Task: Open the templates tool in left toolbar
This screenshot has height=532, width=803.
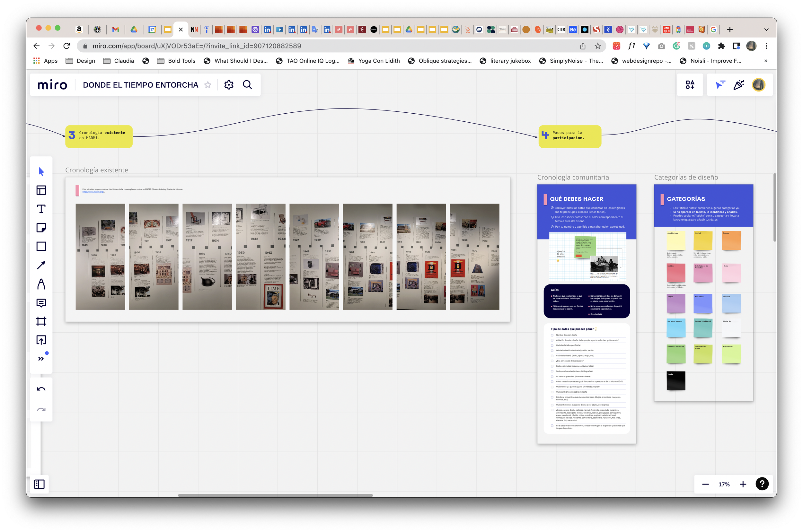Action: pos(41,190)
